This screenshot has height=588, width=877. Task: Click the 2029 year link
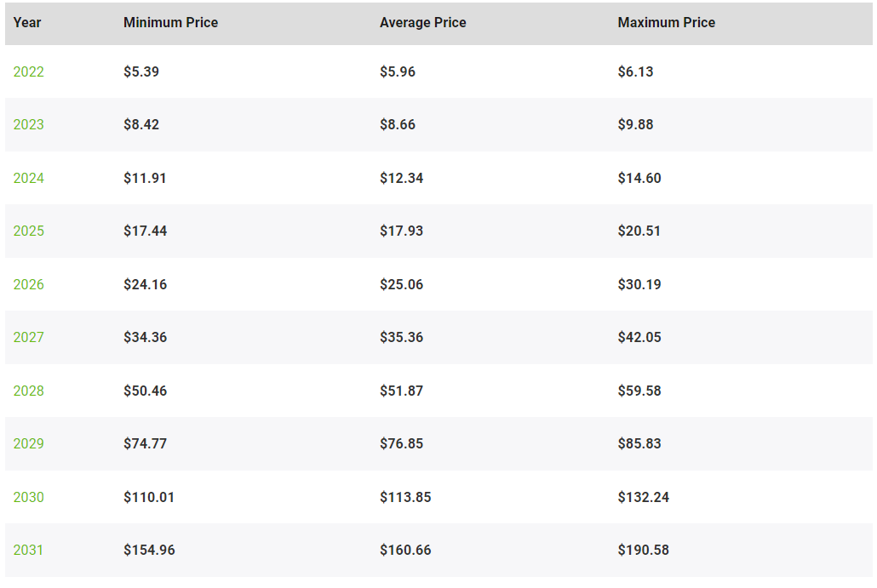pos(29,443)
